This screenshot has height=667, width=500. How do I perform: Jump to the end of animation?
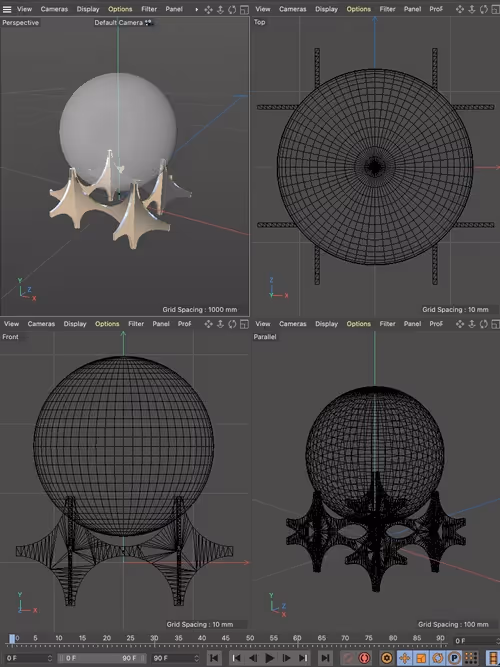[325, 658]
